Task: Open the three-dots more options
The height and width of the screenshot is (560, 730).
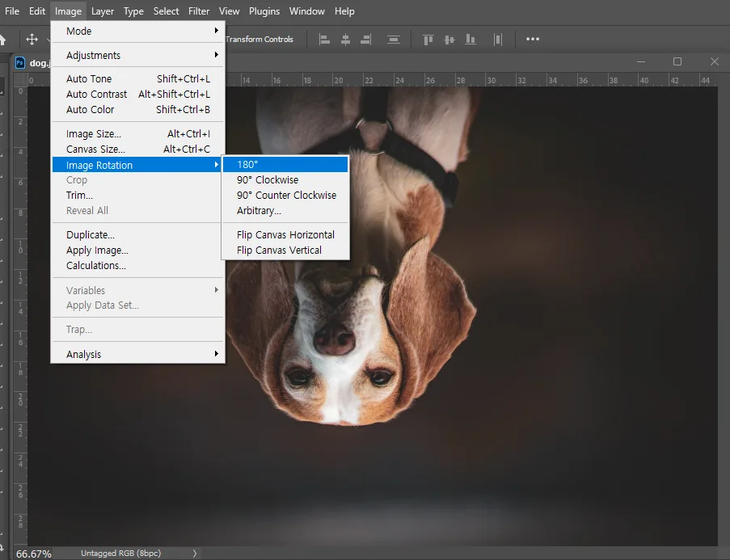Action: (x=533, y=39)
